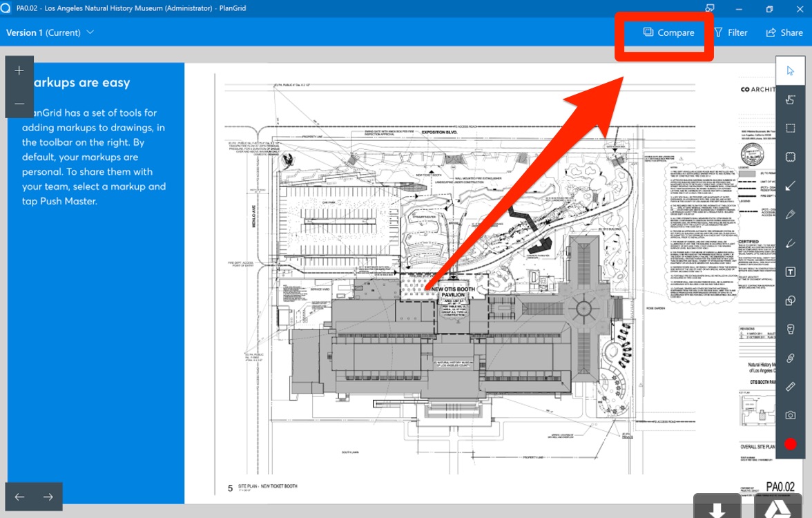Select the Text markup tool
Screen dimensions: 812x518
point(791,271)
